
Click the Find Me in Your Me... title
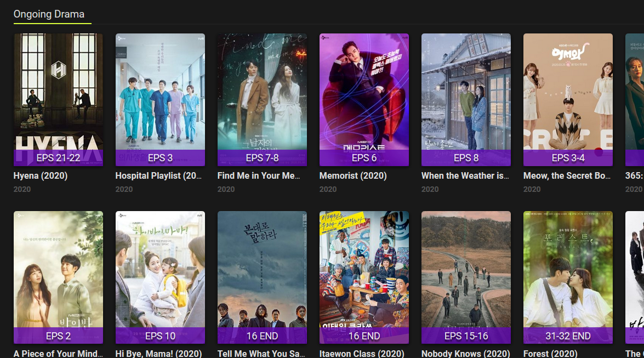259,175
